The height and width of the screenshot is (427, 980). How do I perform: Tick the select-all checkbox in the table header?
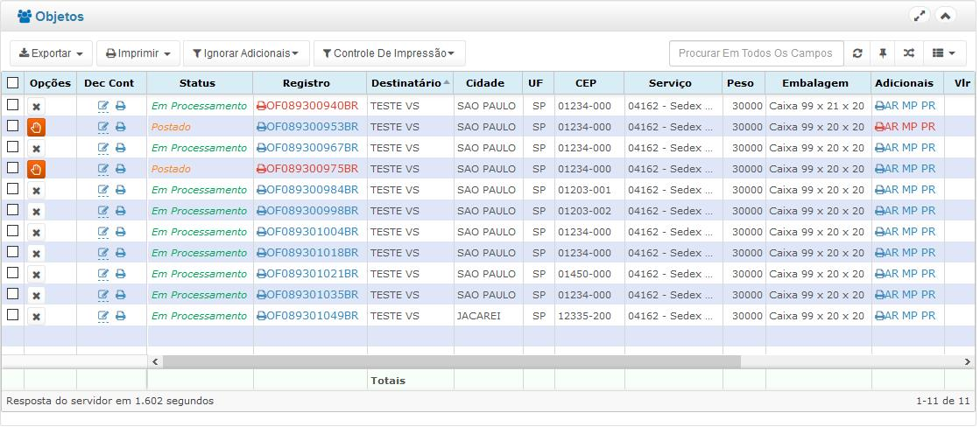pyautogui.click(x=12, y=83)
